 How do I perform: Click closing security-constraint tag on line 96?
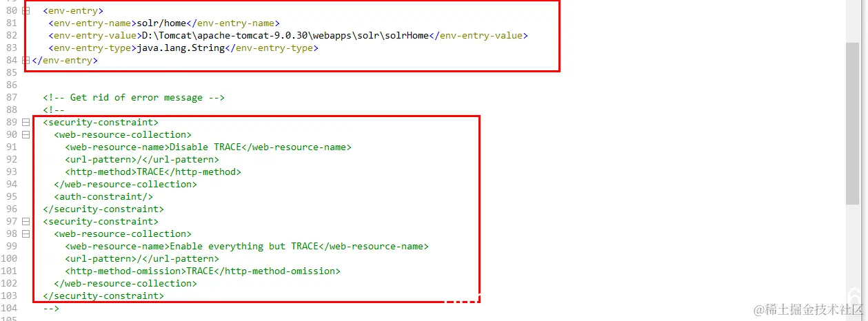click(x=103, y=209)
